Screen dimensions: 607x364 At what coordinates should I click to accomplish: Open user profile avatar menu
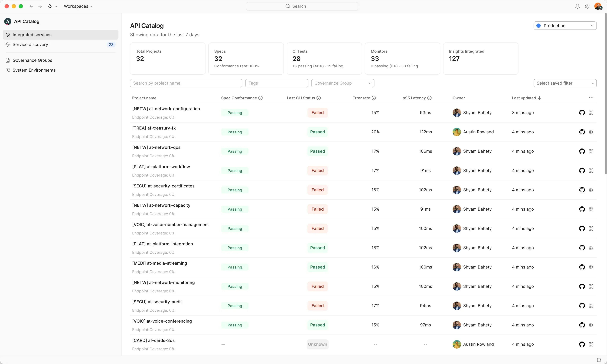(x=598, y=6)
